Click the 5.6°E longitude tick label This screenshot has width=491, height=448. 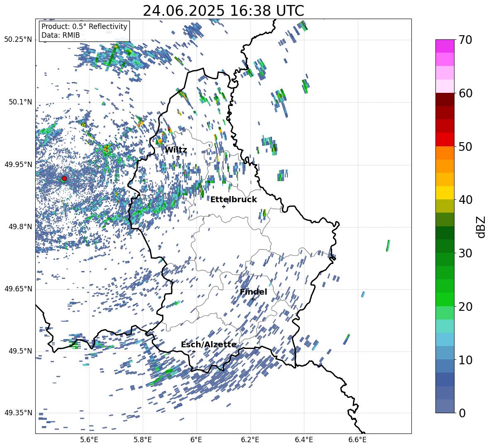[89, 440]
